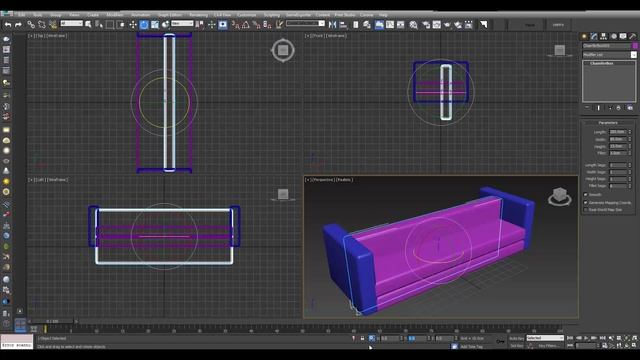Viewport: 640px width, 360px height.
Task: Switch to the Create command panel tab
Action: [x=584, y=36]
